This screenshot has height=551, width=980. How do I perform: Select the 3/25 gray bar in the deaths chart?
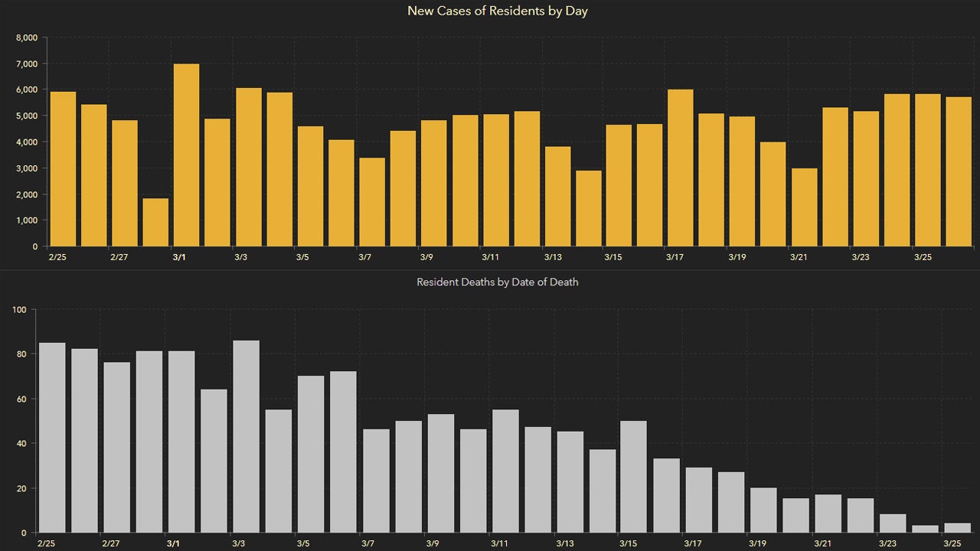957,527
